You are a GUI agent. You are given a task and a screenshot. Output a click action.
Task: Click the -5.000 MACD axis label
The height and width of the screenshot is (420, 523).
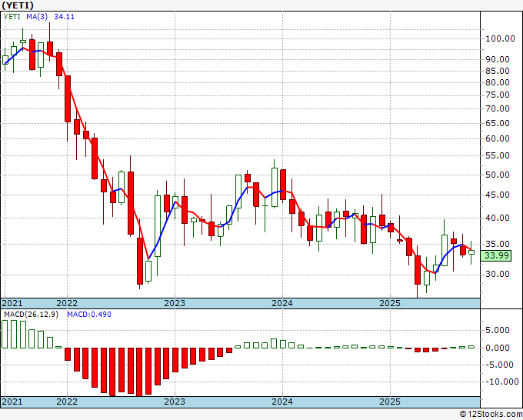[x=498, y=365]
